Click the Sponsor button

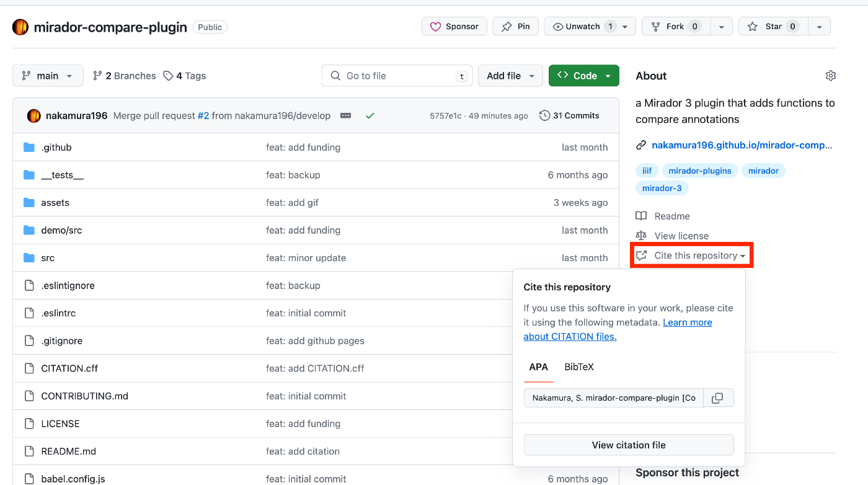[x=454, y=27]
